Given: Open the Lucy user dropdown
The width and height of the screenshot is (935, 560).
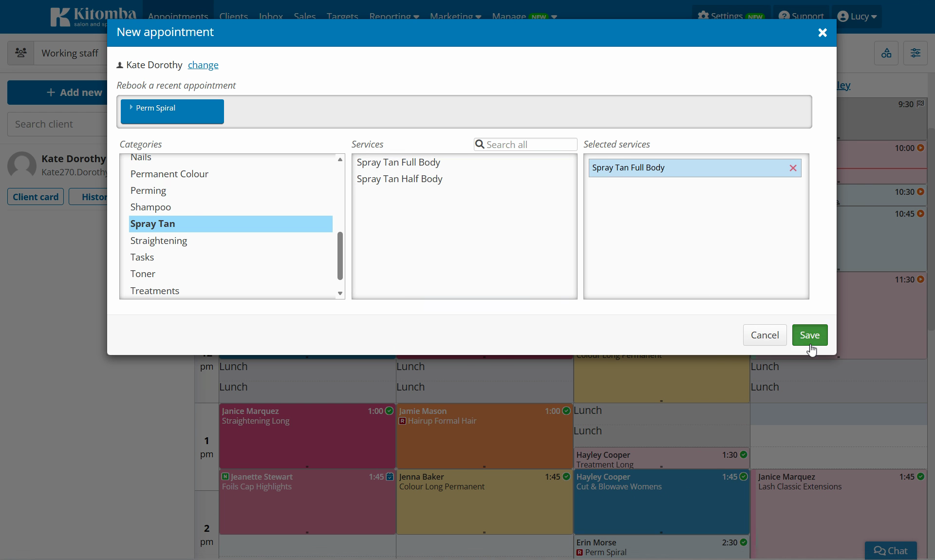Looking at the screenshot, I should pyautogui.click(x=857, y=17).
